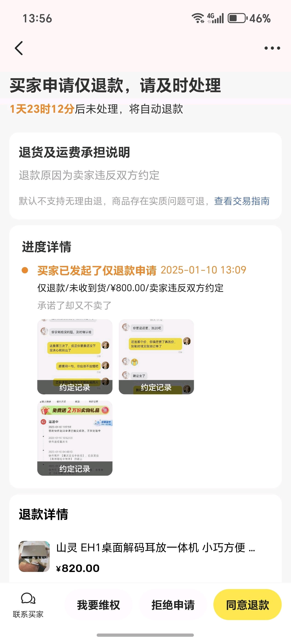The image size is (291, 644).
Task: Click the 拒绝申请 button
Action: [173, 605]
